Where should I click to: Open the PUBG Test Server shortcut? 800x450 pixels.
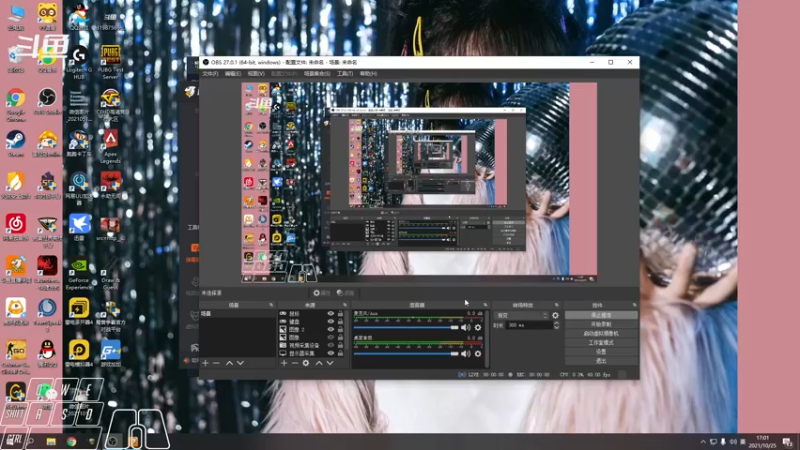click(111, 62)
